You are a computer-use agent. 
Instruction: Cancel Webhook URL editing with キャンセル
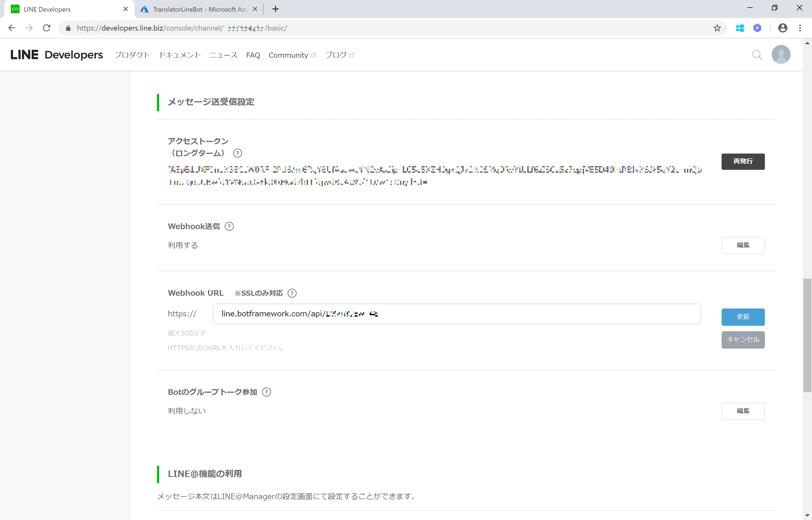[743, 340]
